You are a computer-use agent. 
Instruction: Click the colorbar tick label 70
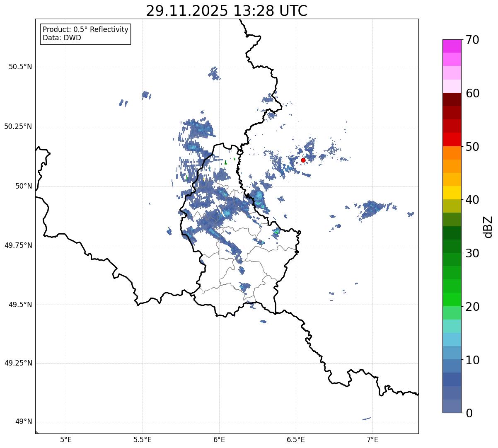pyautogui.click(x=473, y=40)
